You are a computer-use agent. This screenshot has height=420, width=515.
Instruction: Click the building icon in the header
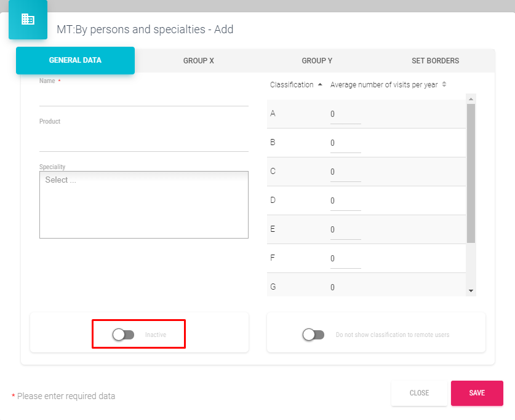tap(28, 19)
